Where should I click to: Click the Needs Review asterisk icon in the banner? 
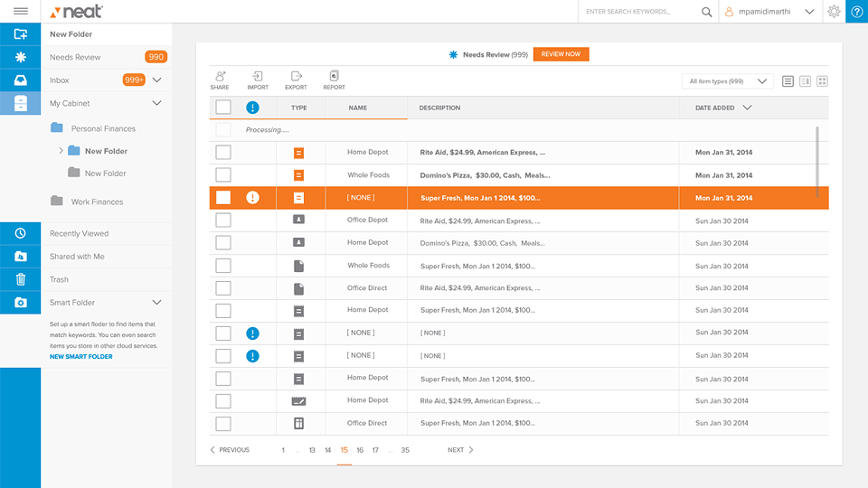coord(453,55)
